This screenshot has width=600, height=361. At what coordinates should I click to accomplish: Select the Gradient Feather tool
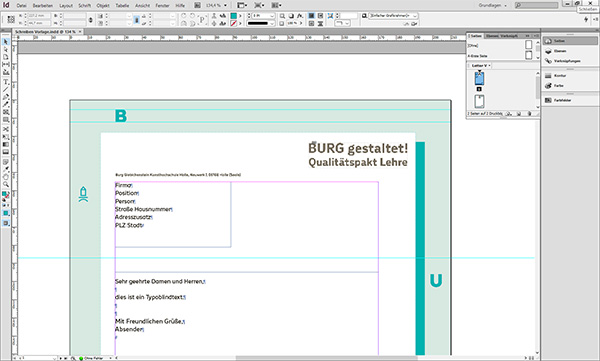click(6, 152)
